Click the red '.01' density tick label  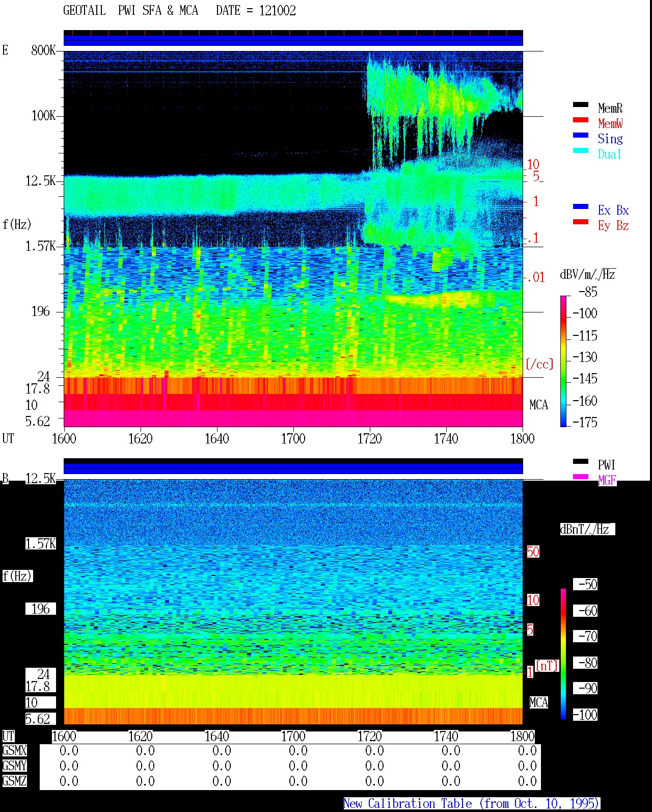click(x=535, y=277)
